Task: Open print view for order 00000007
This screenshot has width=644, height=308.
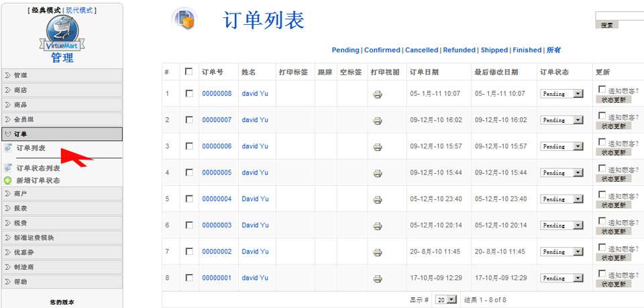Action: pyautogui.click(x=378, y=121)
